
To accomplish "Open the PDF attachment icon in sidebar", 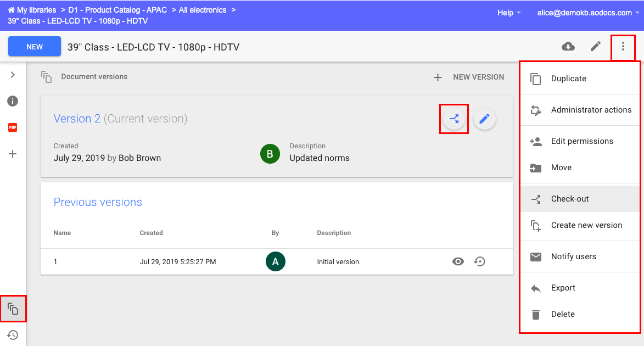I will click(x=13, y=127).
